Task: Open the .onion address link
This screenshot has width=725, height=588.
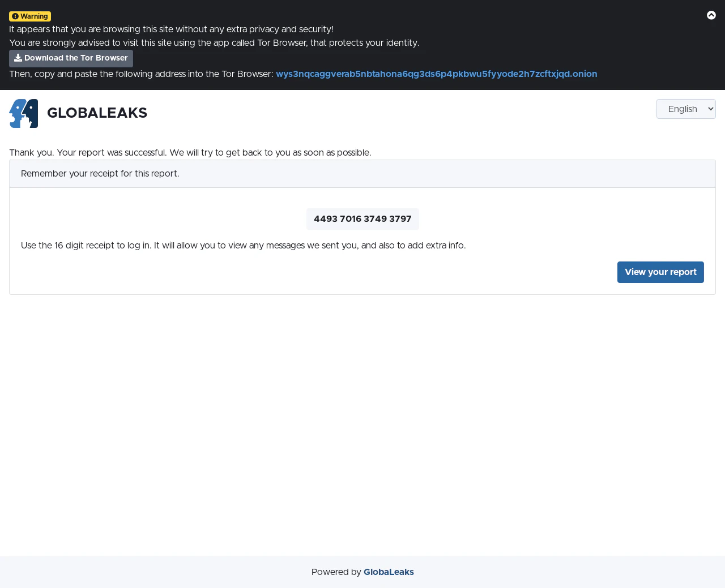Action: point(436,74)
